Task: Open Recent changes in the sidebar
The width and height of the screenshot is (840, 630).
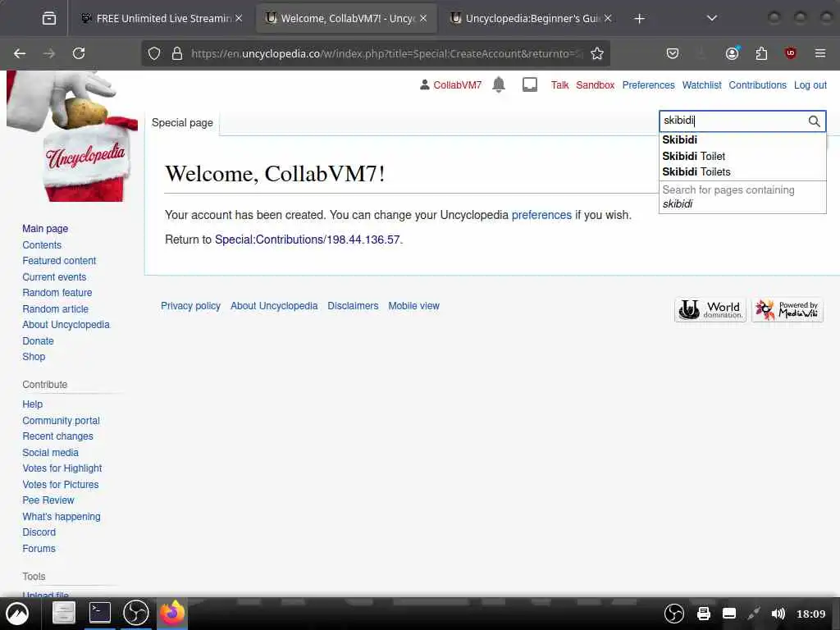Action: pyautogui.click(x=57, y=436)
